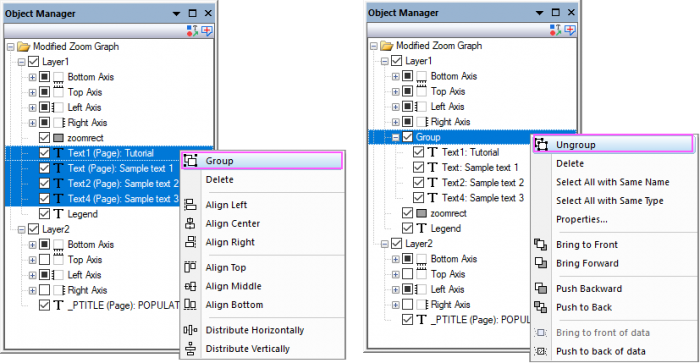
Task: Choose Ungroup from right context menu
Action: pos(612,145)
